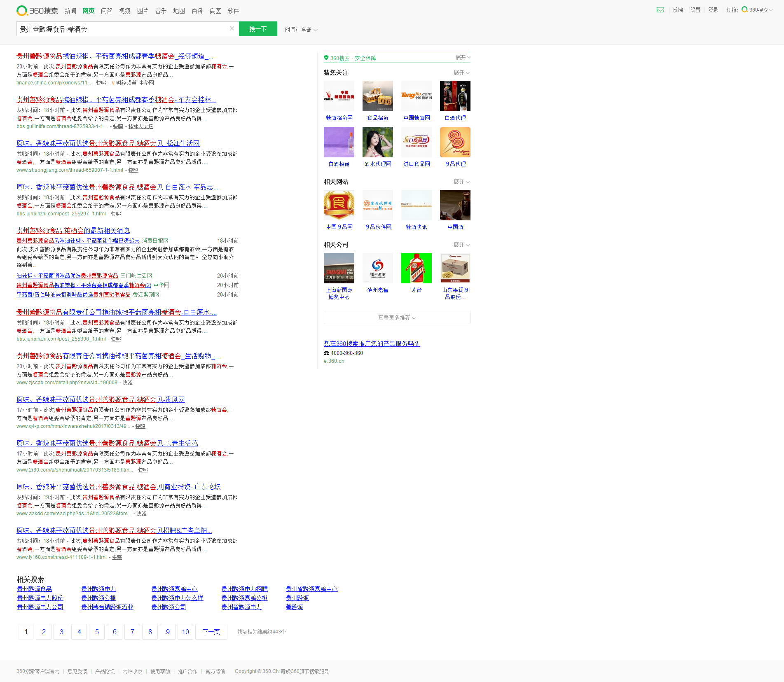This screenshot has height=682, width=784.
Task: Switch to the 地图 tab
Action: coord(179,11)
